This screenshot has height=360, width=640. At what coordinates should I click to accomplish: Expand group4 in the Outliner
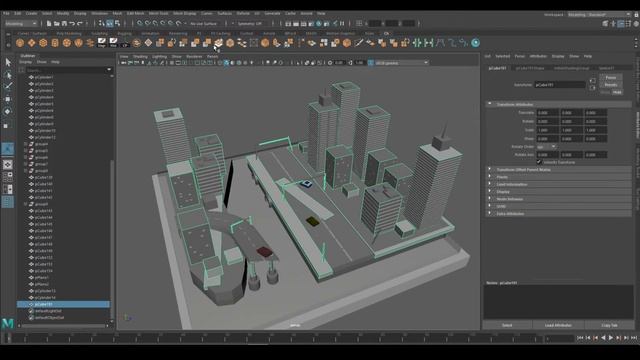pos(26,144)
